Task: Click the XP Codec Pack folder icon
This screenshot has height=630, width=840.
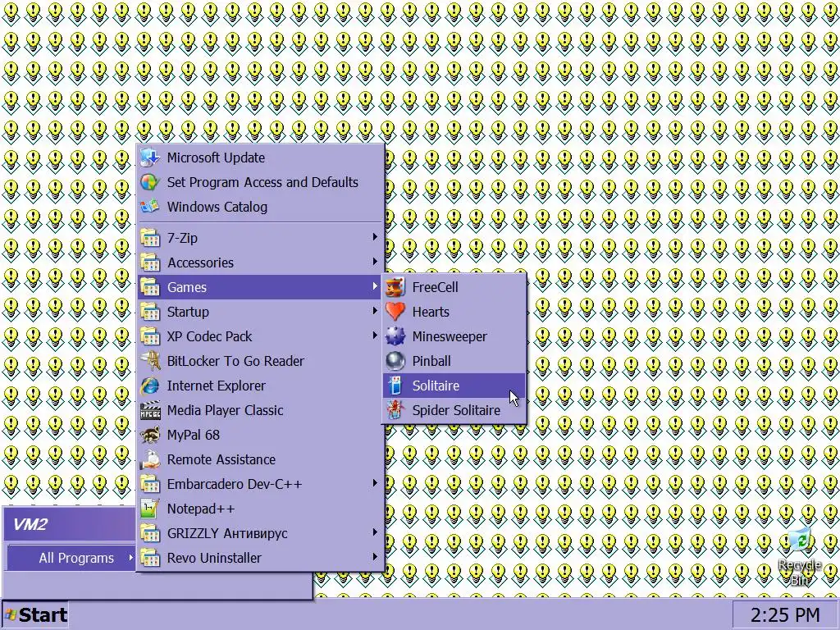Action: pos(150,336)
